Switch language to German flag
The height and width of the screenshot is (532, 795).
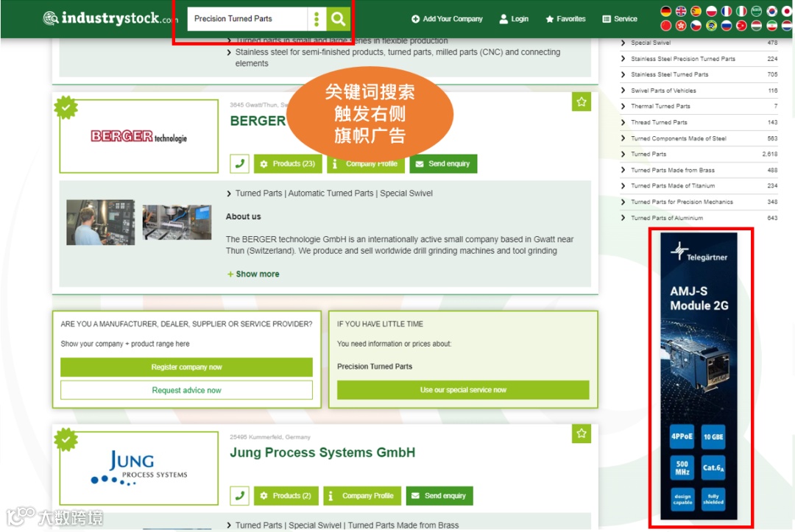666,11
